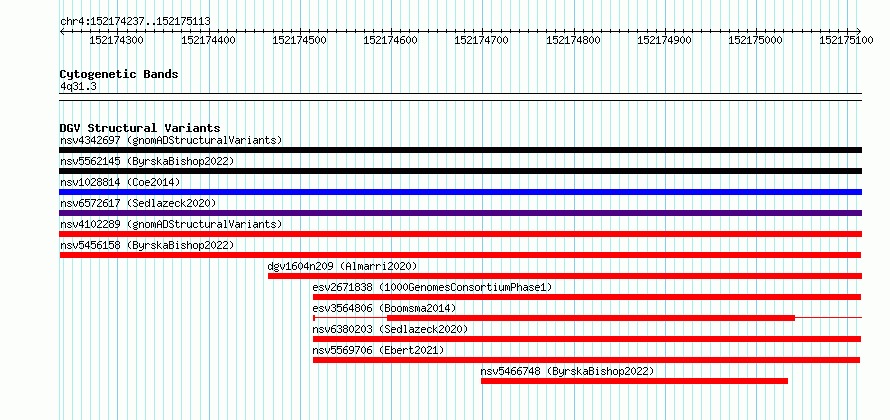
Task: Open the nsv5562145 ByrskaBishop2022 label
Action: coord(147,161)
